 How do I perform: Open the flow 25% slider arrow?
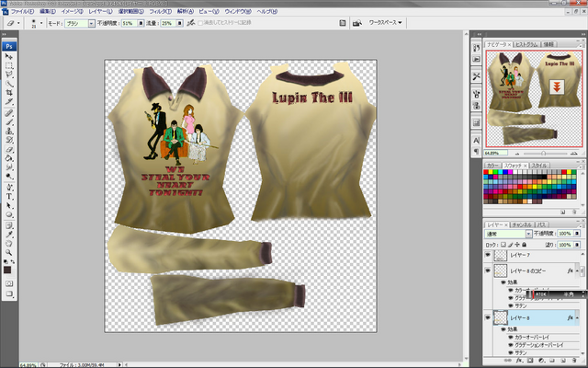[180, 23]
